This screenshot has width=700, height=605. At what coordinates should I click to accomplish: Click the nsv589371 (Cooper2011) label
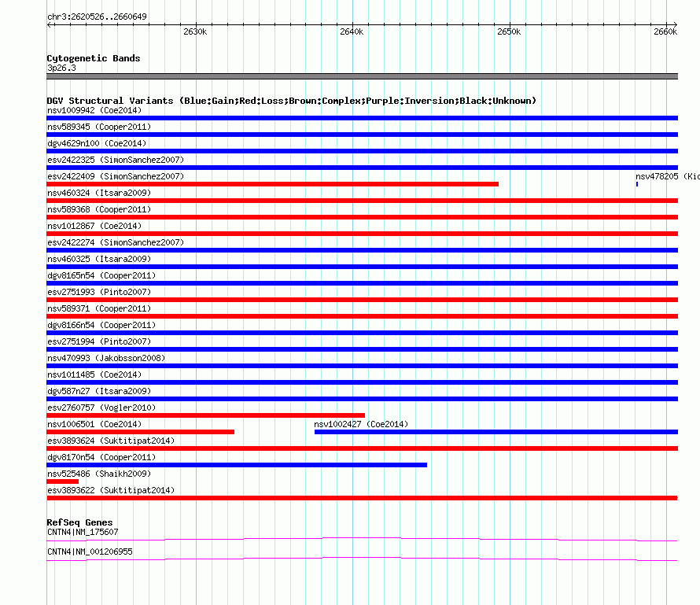99,308
